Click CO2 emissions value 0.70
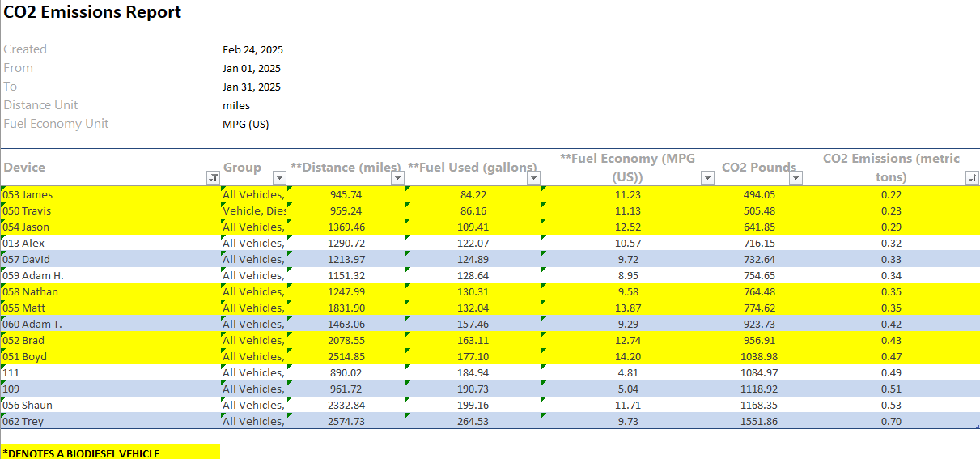 coord(892,421)
